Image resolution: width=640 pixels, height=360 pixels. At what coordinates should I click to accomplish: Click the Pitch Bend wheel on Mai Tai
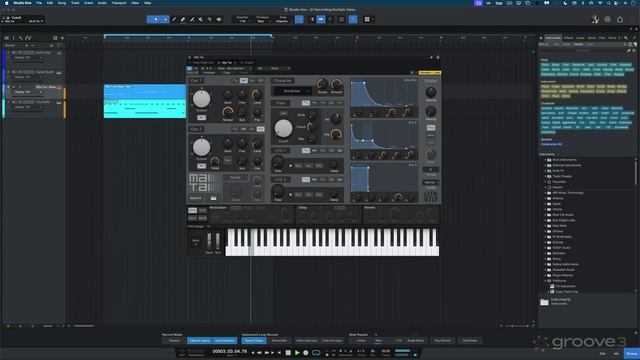click(x=209, y=242)
